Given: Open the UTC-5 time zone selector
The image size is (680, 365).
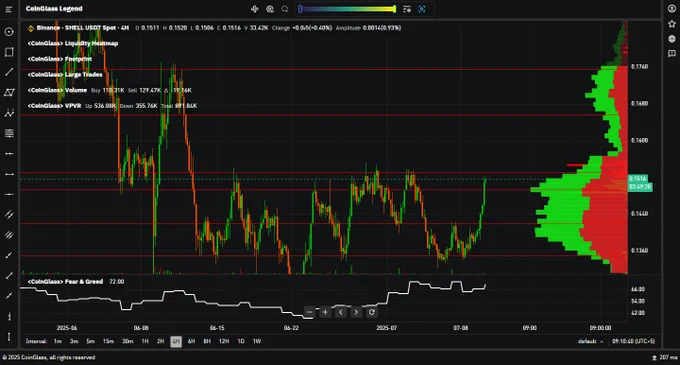Looking at the screenshot, I should 633,342.
